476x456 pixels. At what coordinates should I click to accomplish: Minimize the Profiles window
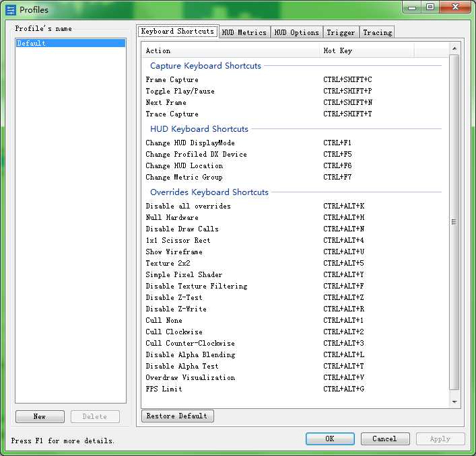pyautogui.click(x=412, y=7)
